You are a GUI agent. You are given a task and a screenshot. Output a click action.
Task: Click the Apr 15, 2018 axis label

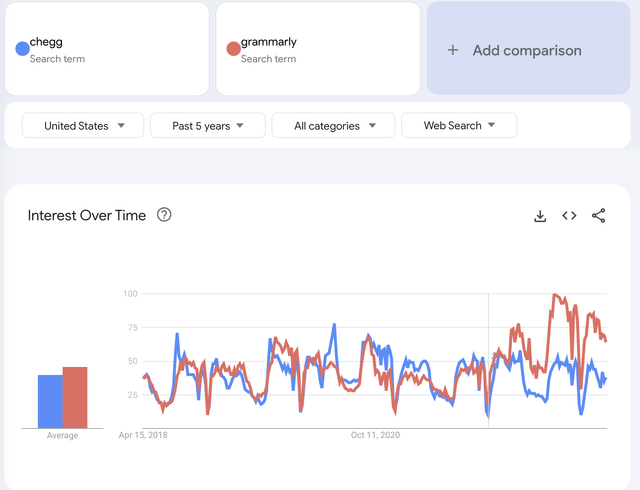coord(143,435)
